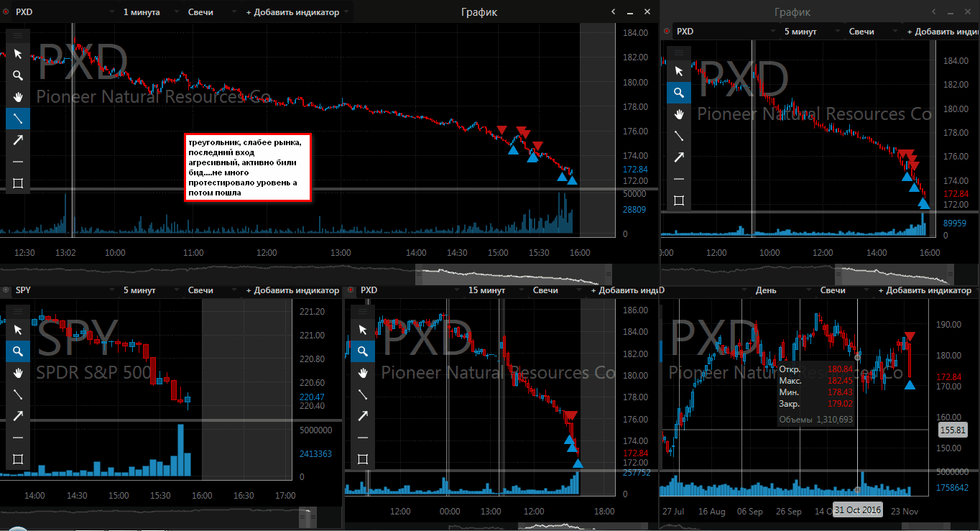The height and width of the screenshot is (531, 980).
Task: Click the red link dot beside PXD in 5-minute chart header
Action: [x=667, y=32]
